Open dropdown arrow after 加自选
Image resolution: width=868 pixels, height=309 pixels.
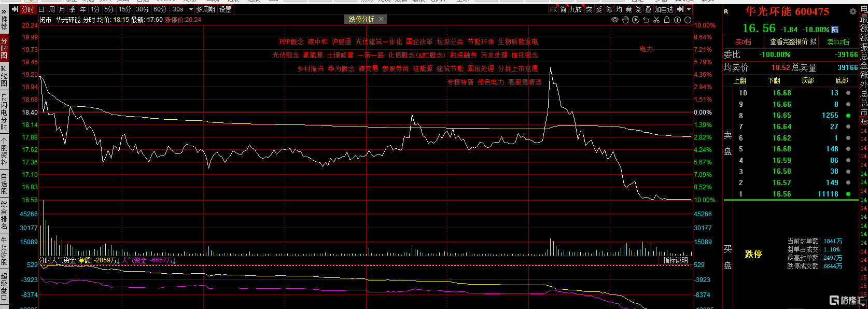click(x=689, y=9)
